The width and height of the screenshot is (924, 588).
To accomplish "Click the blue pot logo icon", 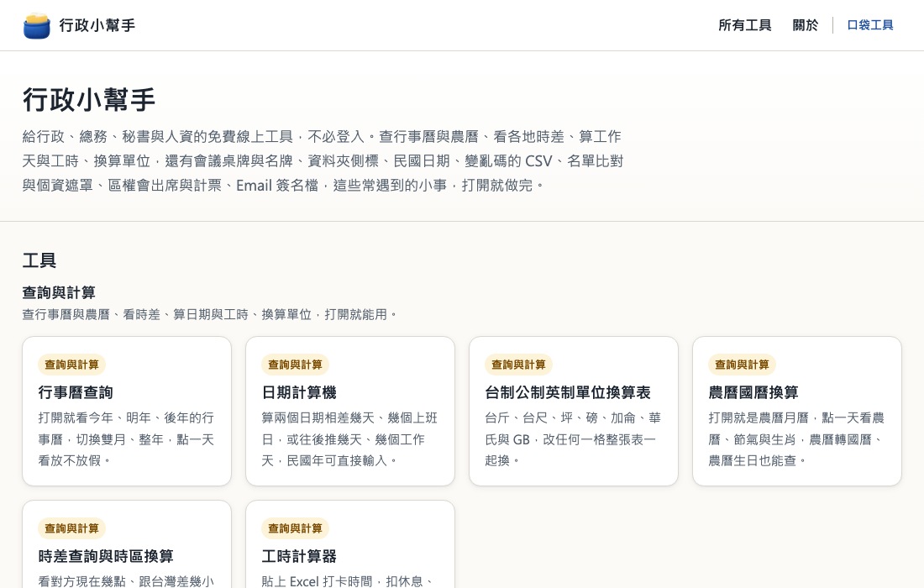I will (x=36, y=25).
